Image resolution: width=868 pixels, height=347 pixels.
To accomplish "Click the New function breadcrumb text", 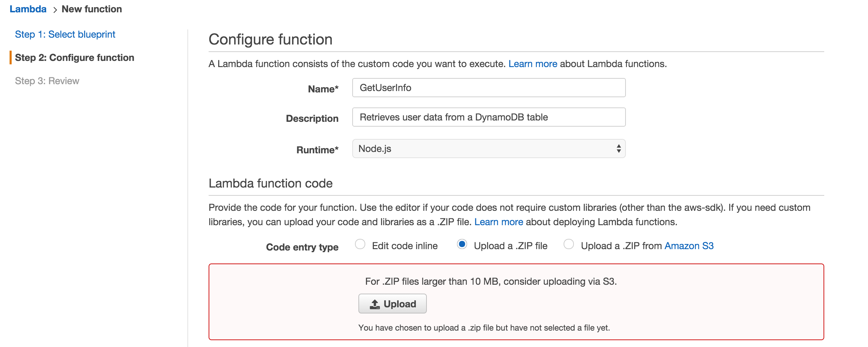I will point(92,9).
